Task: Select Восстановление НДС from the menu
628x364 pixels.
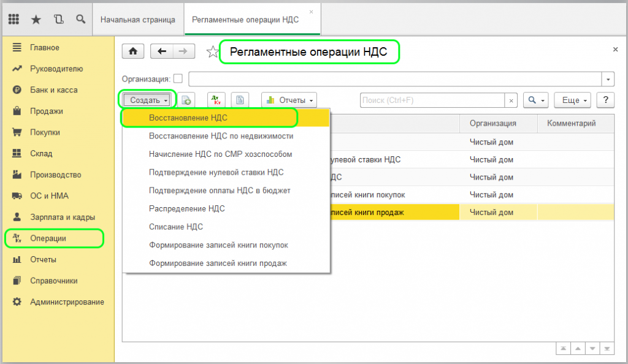Action: 188,118
